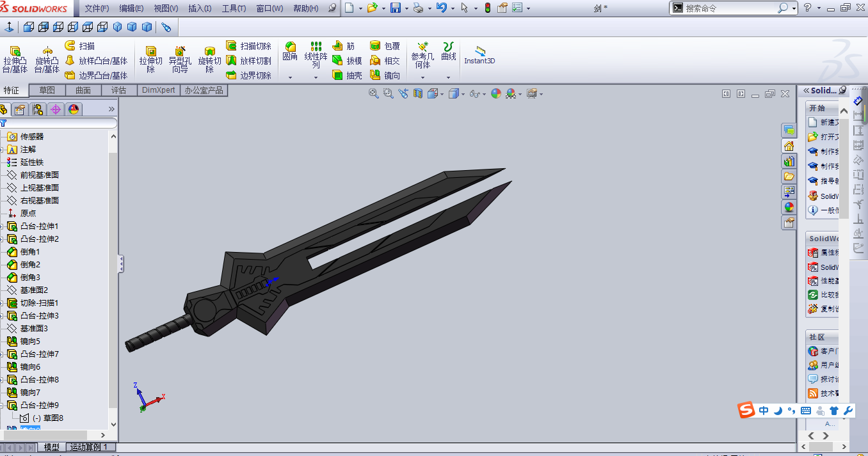The width and height of the screenshot is (868, 456).
Task: Select the 旋转凸台/基体 revolve boss tool
Action: click(x=47, y=59)
